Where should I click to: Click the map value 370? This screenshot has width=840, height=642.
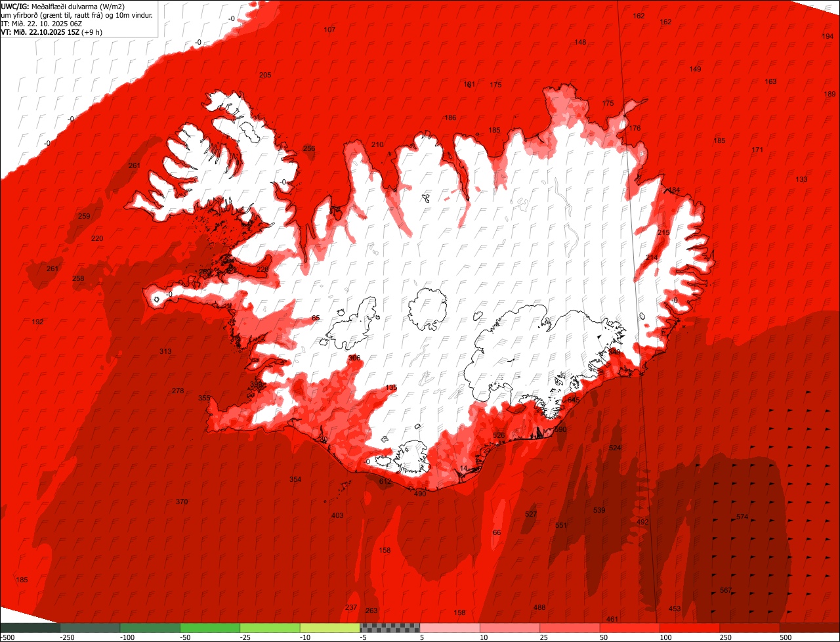coord(182,502)
